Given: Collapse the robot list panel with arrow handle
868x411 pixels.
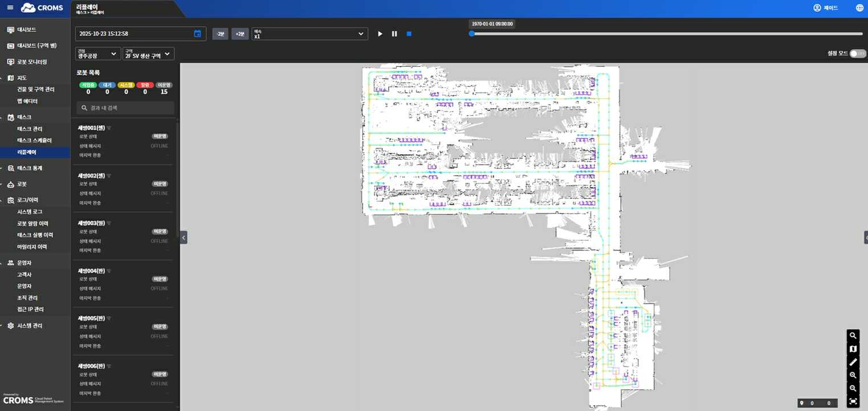Looking at the screenshot, I should (184, 237).
